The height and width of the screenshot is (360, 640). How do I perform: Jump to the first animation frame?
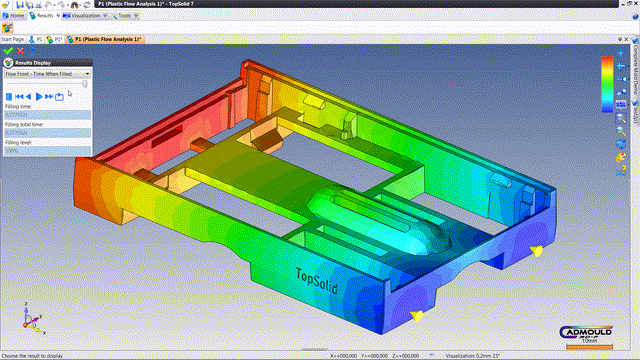click(19, 97)
